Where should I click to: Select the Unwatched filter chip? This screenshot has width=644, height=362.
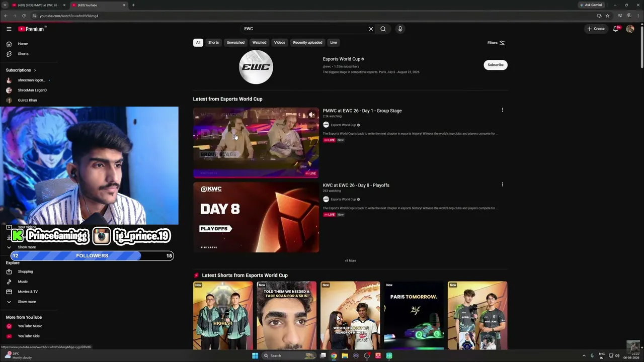point(235,42)
